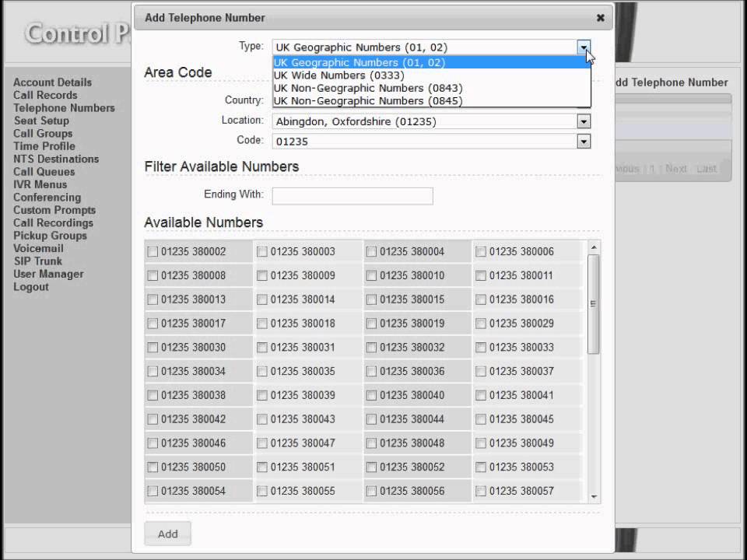Mark 01235 380056 checkbox
Viewport: 747px width, 560px height.
[x=372, y=491]
